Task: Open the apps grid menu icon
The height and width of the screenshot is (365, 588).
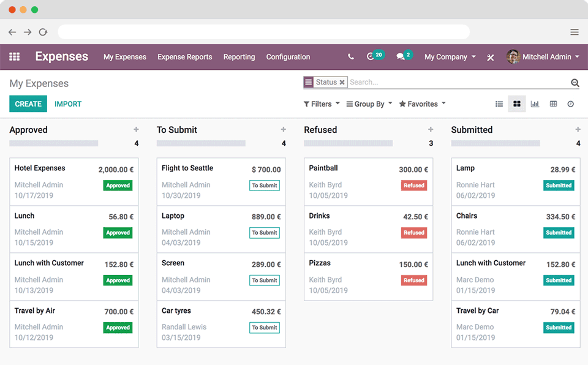Action: tap(14, 57)
